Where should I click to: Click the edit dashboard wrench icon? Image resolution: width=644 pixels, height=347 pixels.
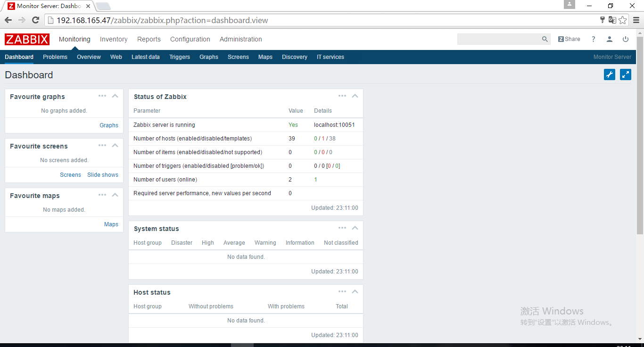click(610, 74)
